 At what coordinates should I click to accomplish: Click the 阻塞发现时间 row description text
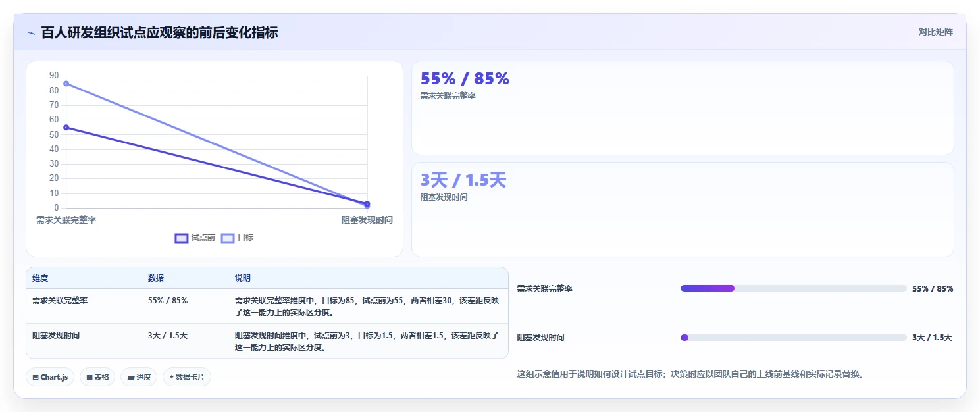[x=367, y=341]
